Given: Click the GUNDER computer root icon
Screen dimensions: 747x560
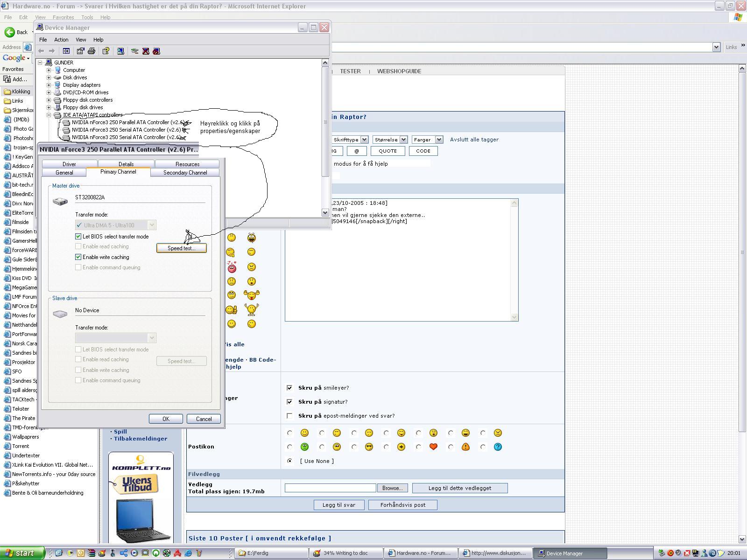Looking at the screenshot, I should coord(49,63).
